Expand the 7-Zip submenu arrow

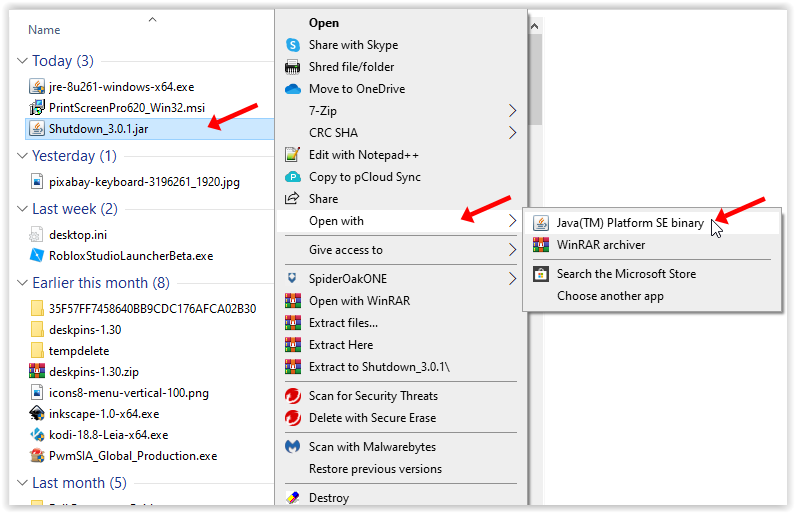point(513,111)
